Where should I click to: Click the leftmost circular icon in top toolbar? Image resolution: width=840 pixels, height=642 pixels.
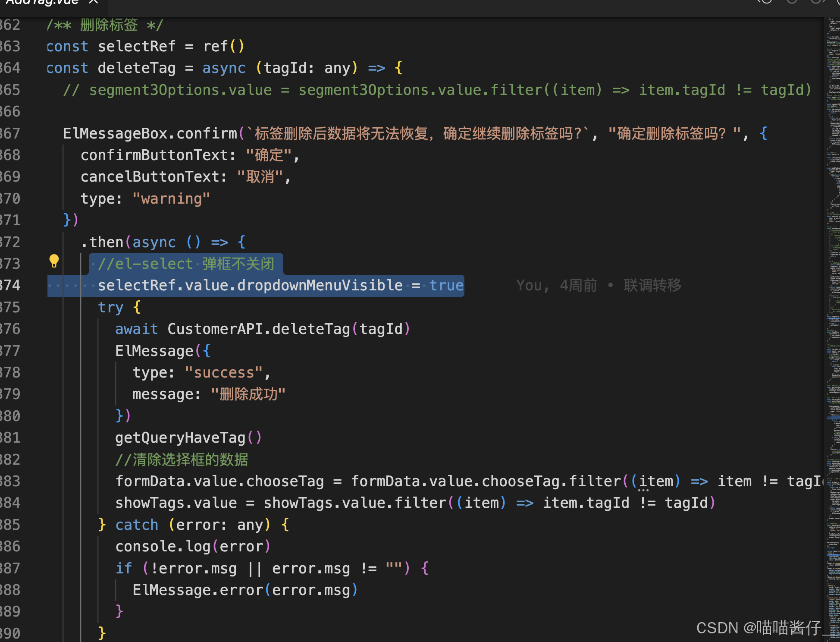coord(767,2)
